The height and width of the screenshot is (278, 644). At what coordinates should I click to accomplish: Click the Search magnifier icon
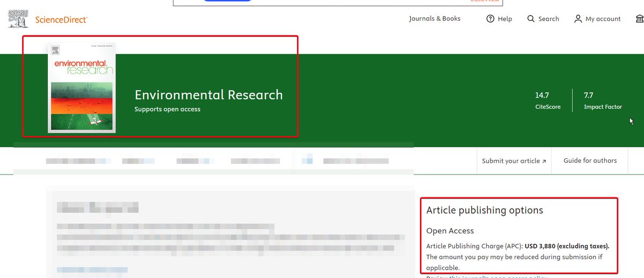tap(531, 18)
